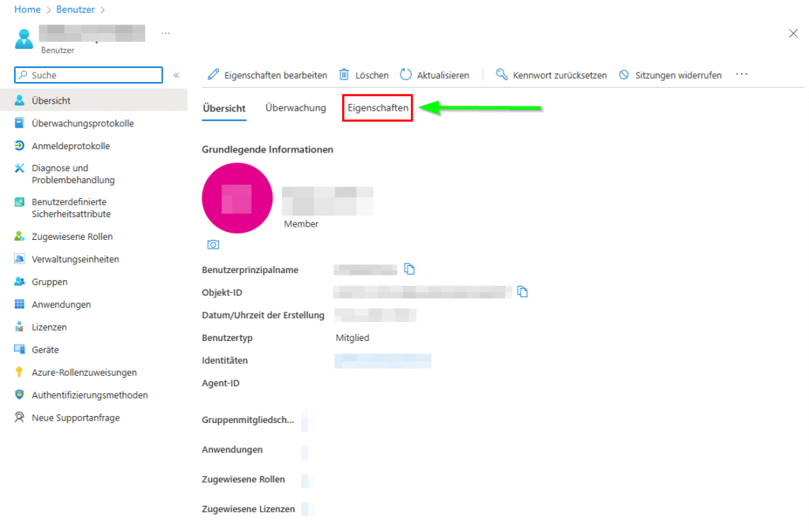Image resolution: width=809 pixels, height=532 pixels.
Task: Open the Überwachung tab
Action: click(295, 107)
